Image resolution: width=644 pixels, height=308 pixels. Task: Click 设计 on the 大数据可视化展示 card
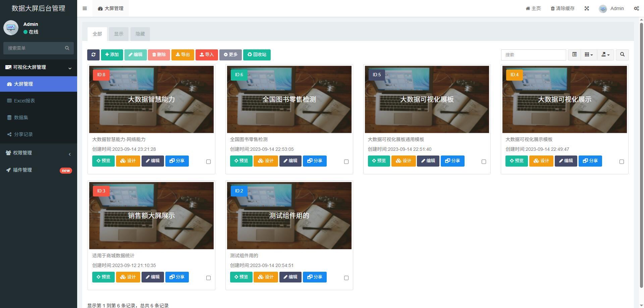pyautogui.click(x=541, y=161)
